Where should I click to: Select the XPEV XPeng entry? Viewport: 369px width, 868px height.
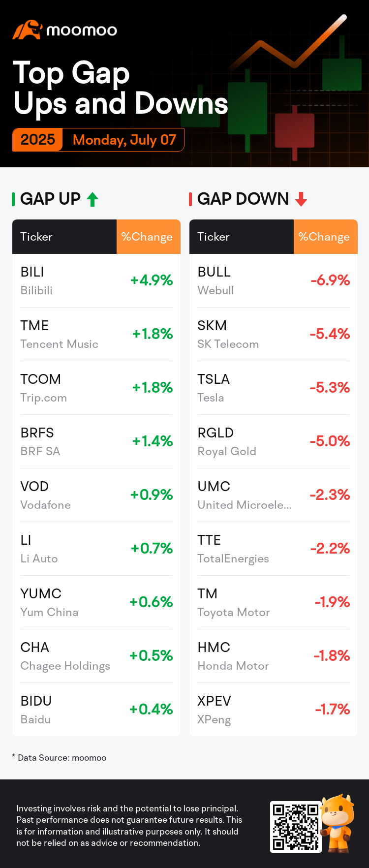pos(274,710)
